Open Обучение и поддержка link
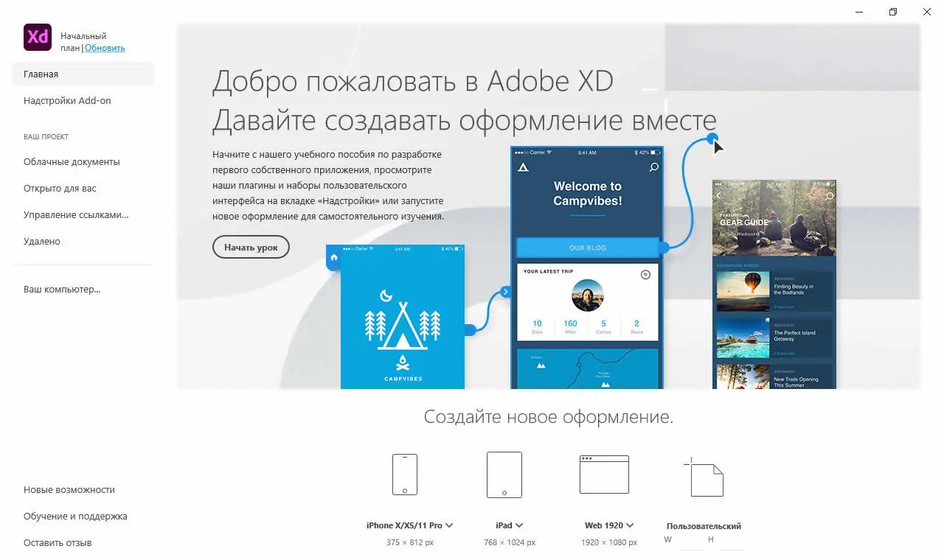944x560 pixels. pyautogui.click(x=75, y=517)
